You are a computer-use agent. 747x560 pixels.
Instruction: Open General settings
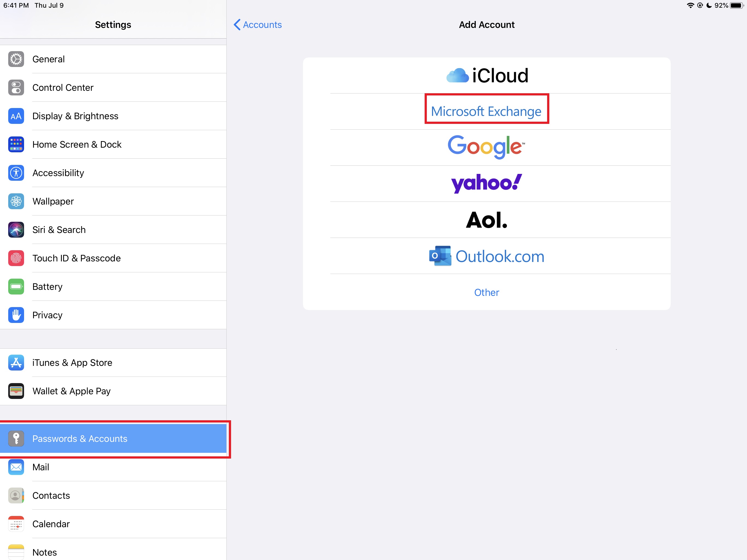113,59
